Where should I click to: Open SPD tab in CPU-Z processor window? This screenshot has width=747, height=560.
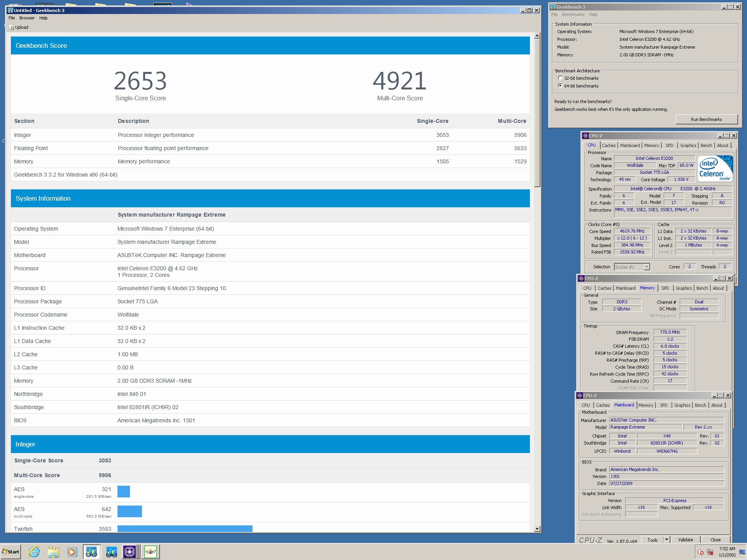669,145
